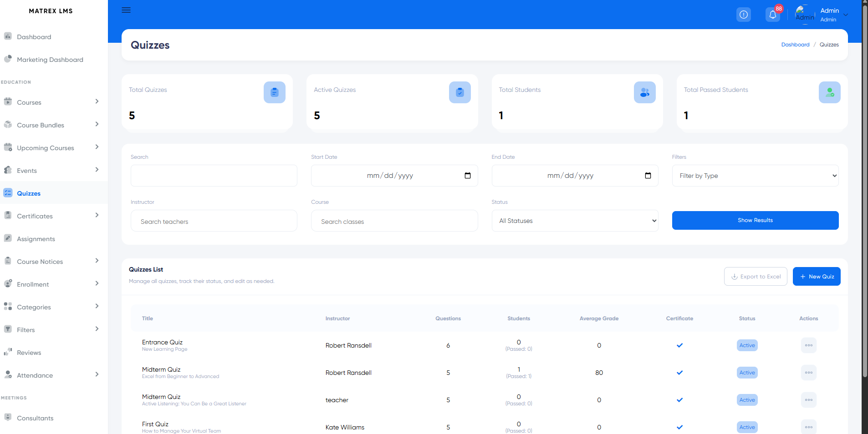Click the Courses sidebar icon
Image resolution: width=868 pixels, height=434 pixels.
(x=8, y=101)
